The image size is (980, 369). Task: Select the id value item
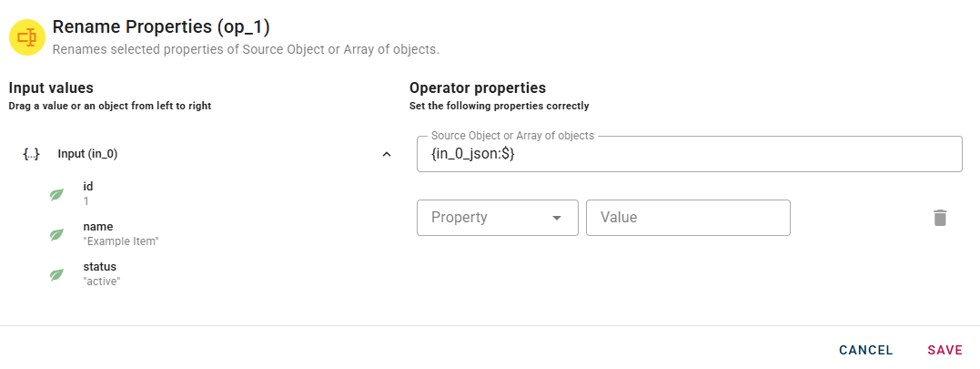[x=88, y=193]
